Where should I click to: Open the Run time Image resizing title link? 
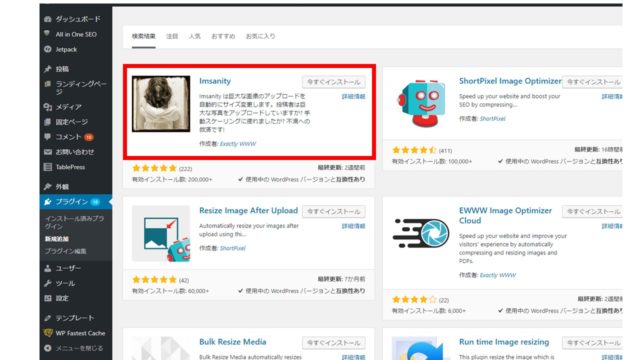point(504,342)
